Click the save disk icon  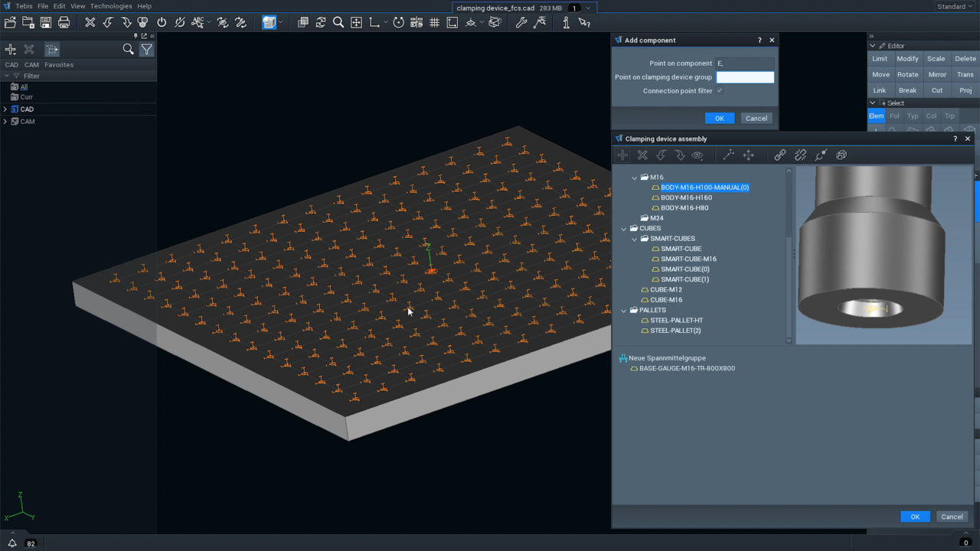46,22
